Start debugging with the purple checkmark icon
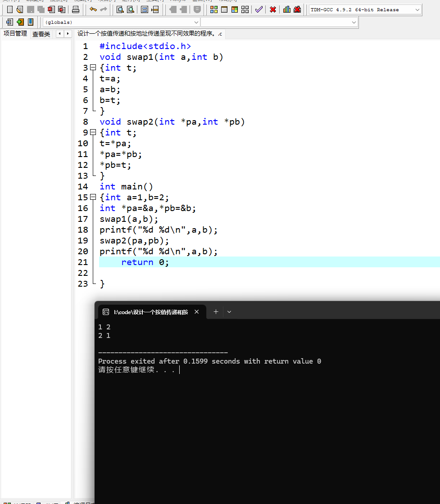Viewport: 440px width, 504px height. tap(259, 9)
